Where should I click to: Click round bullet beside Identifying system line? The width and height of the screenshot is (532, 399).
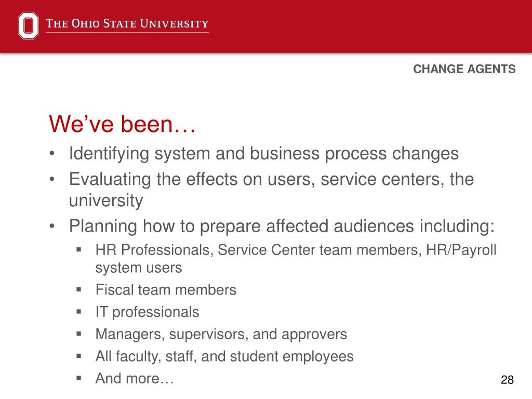51,153
